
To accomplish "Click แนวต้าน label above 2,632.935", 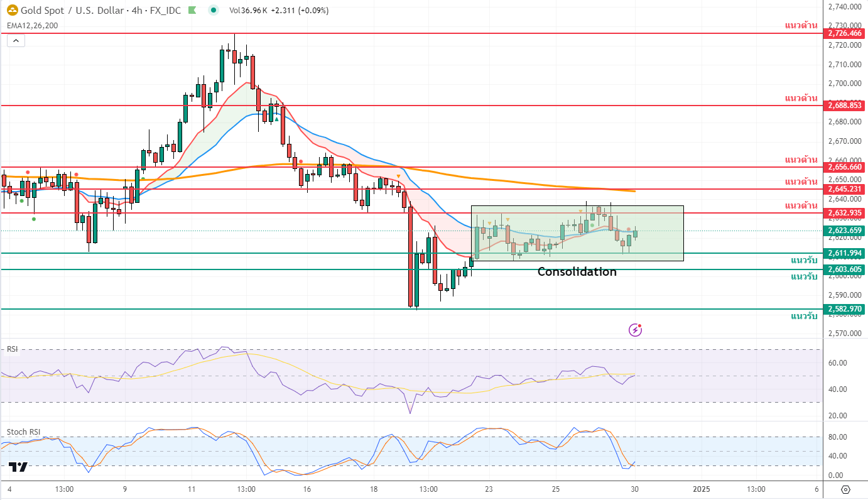I will pos(801,205).
